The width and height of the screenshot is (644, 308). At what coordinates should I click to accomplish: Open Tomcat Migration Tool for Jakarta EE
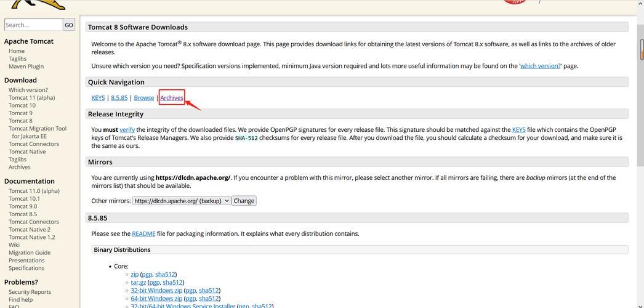point(38,132)
